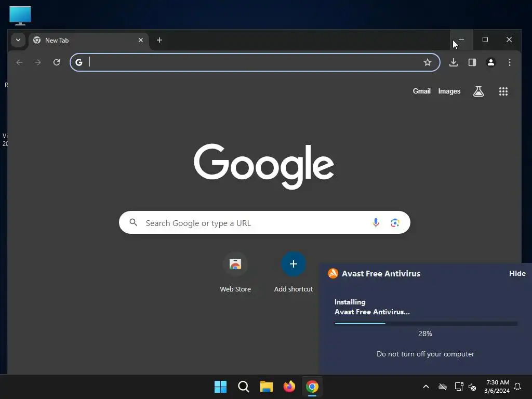Open the tab search dropdown arrow

tap(18, 40)
